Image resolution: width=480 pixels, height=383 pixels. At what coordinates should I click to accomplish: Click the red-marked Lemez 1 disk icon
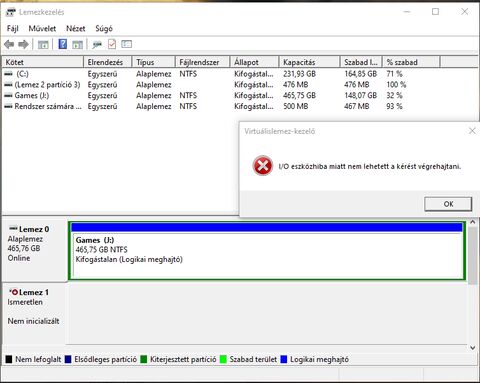pos(13,292)
